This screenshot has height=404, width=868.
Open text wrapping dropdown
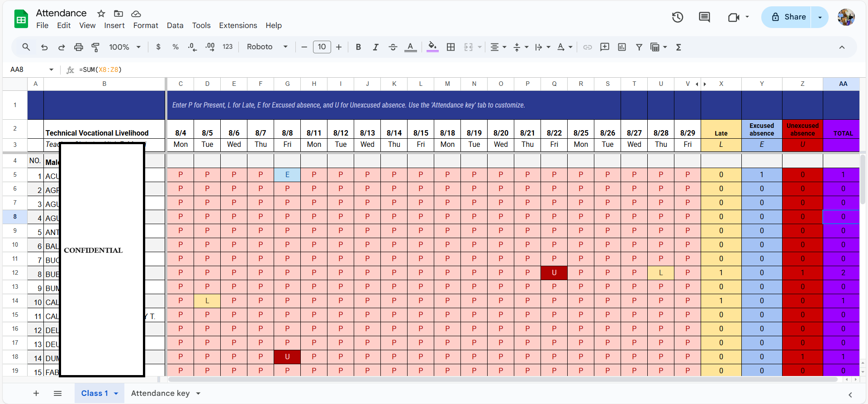pos(542,47)
